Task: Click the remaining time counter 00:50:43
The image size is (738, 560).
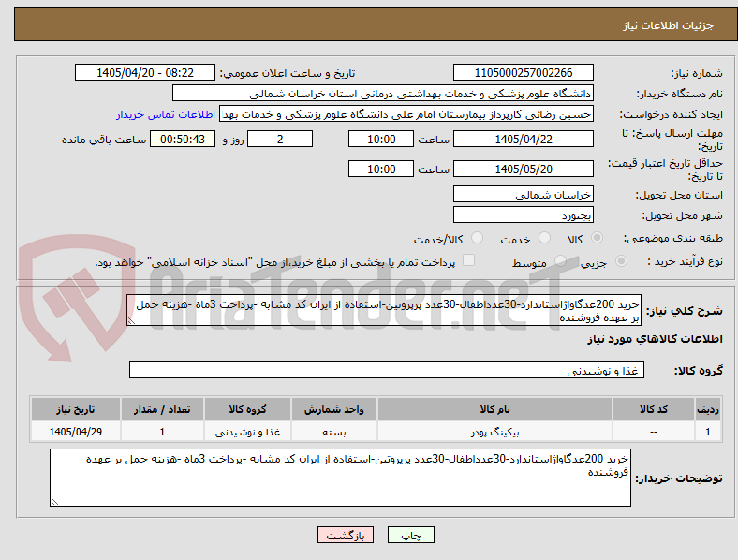Action: pyautogui.click(x=183, y=140)
